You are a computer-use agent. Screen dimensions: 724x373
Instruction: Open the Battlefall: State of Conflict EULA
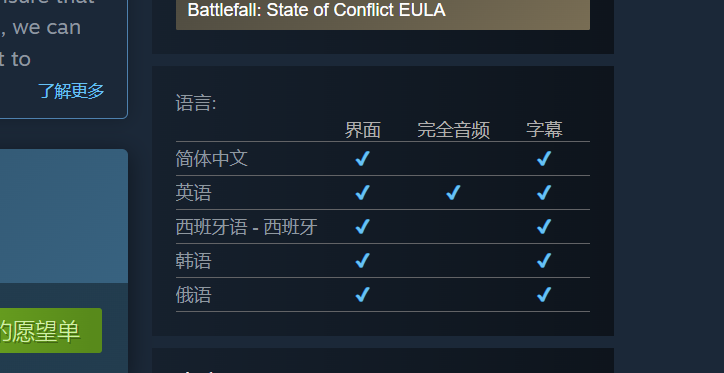click(383, 11)
